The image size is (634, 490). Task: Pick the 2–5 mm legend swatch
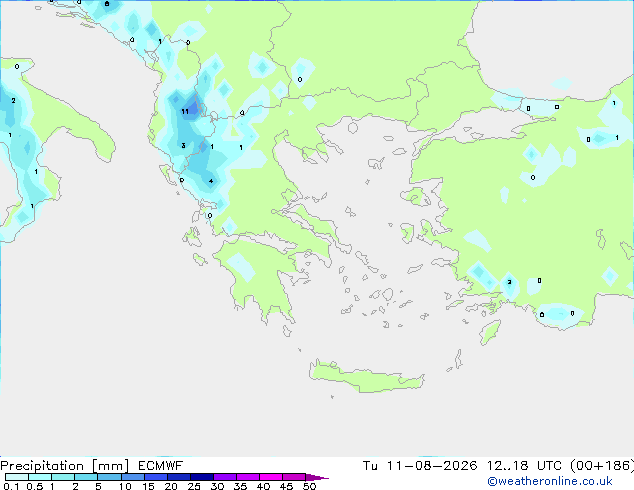pos(86,477)
